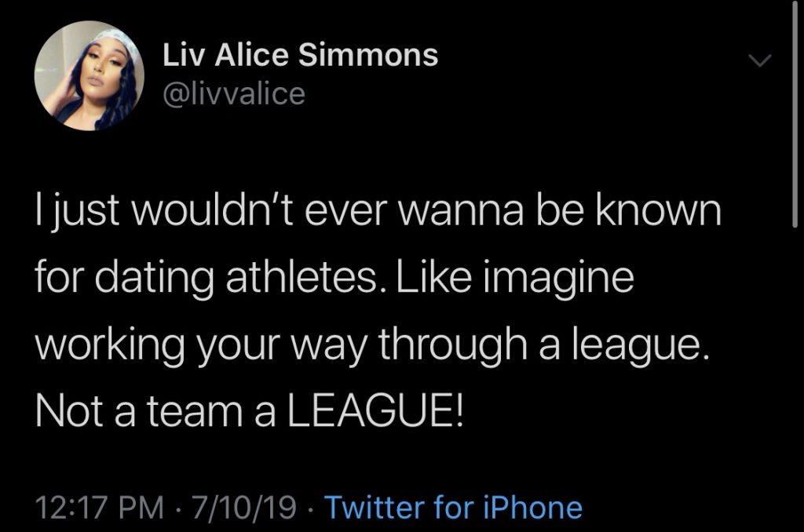
Task: Open Liv Alice Simmons' profile picture
Action: click(90, 75)
